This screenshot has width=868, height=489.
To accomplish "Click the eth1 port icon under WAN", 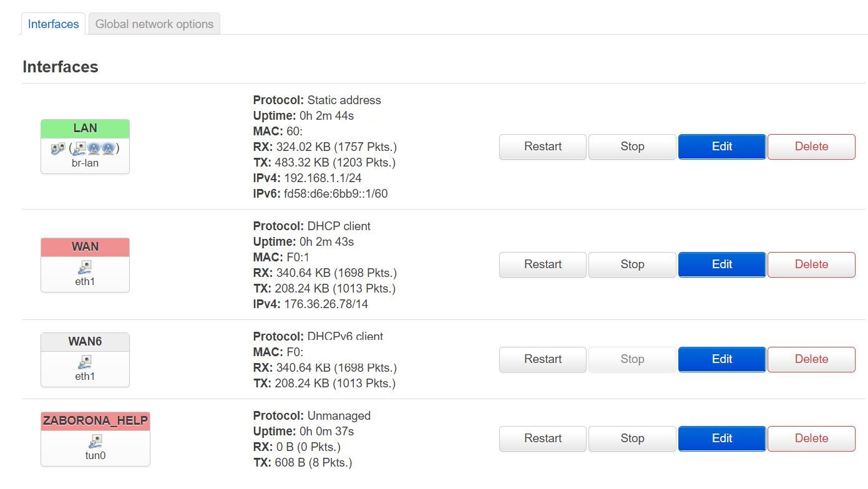I will click(x=85, y=267).
